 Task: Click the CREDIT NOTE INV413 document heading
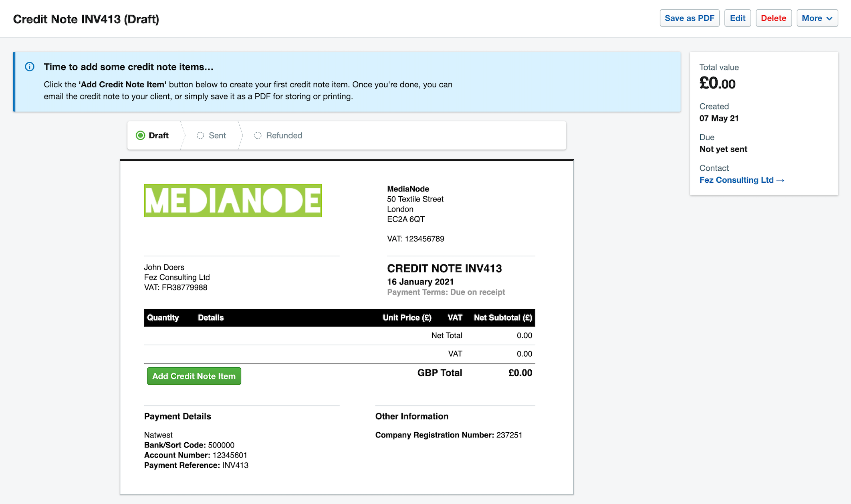pyautogui.click(x=444, y=268)
